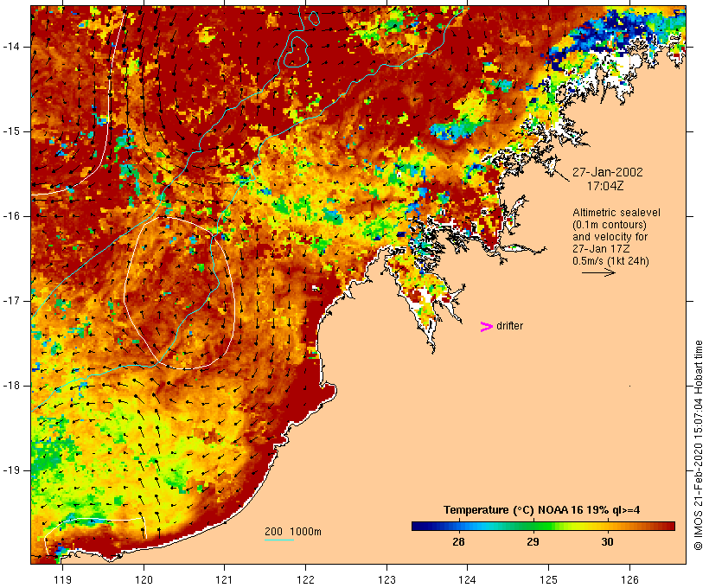Click latitude label '-18'
Screen dimensions: 709x588
coord(11,386)
